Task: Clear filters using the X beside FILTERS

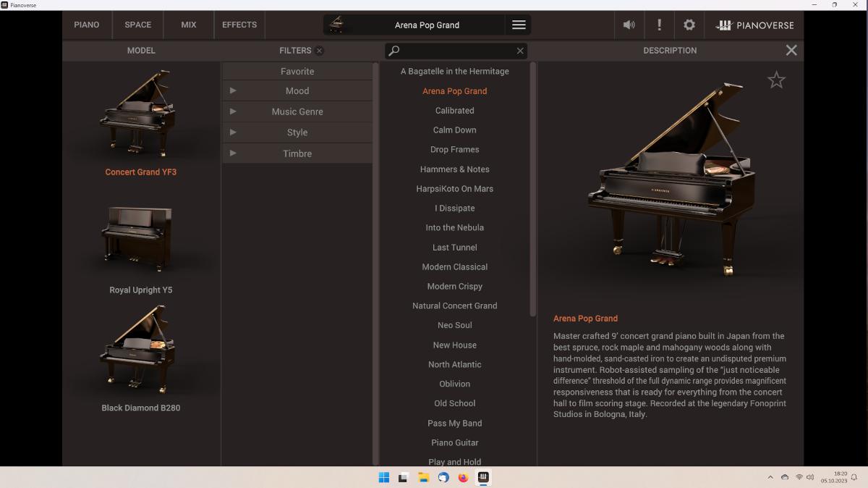Action: click(320, 51)
